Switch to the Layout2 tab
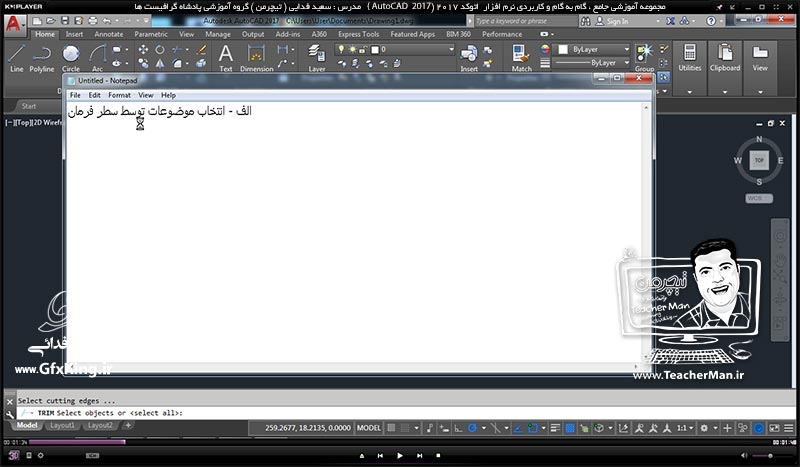Viewport: 800px width, 467px height. (x=99, y=425)
